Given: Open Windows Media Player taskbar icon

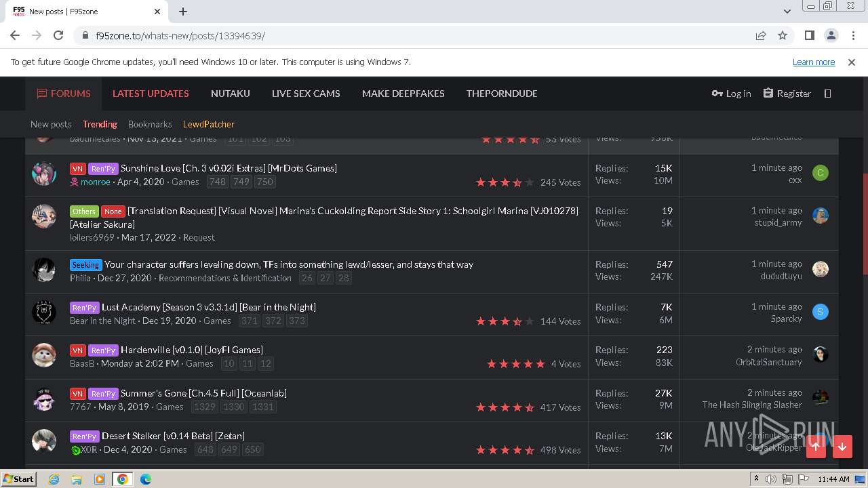Looking at the screenshot, I should click(100, 479).
